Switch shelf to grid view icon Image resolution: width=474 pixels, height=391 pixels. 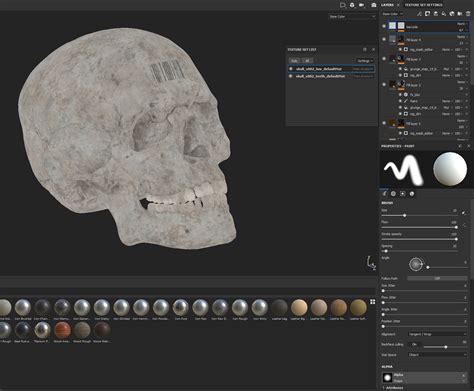click(373, 301)
